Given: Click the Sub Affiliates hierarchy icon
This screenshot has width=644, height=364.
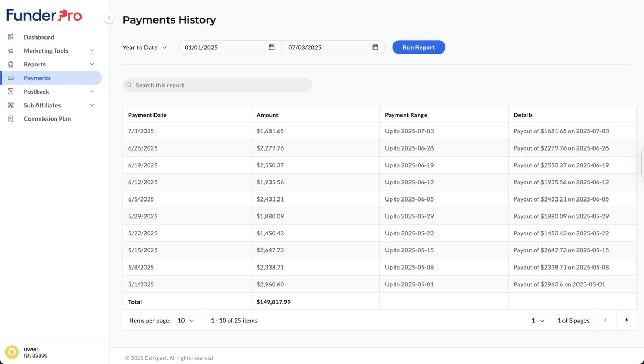Looking at the screenshot, I should click(x=11, y=105).
